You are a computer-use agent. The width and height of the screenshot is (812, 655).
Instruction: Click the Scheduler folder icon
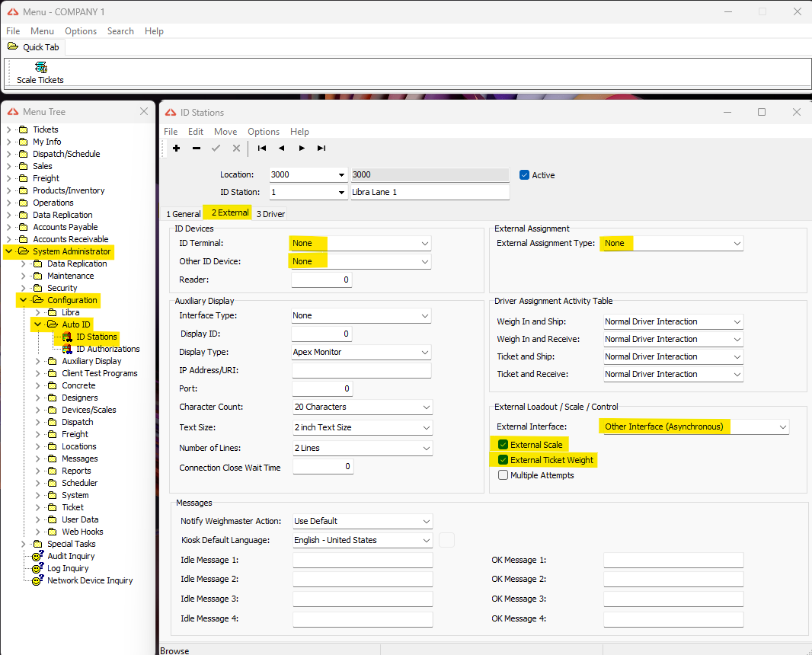53,483
